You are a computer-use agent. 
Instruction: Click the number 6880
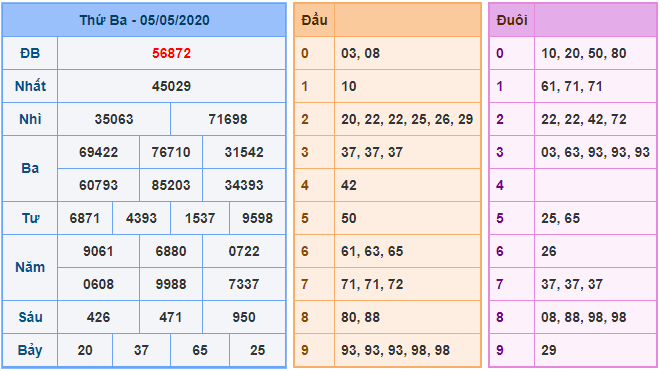(171, 251)
